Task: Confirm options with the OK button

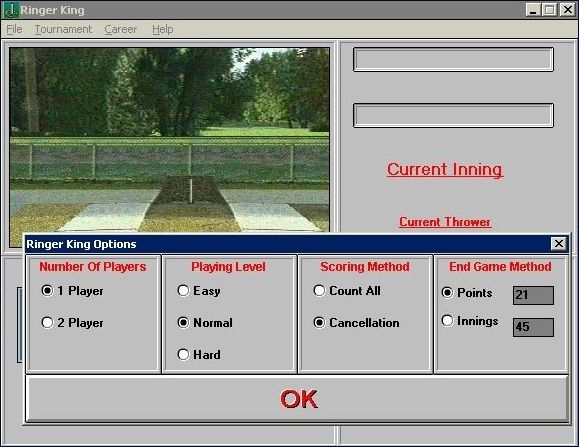Action: point(298,399)
